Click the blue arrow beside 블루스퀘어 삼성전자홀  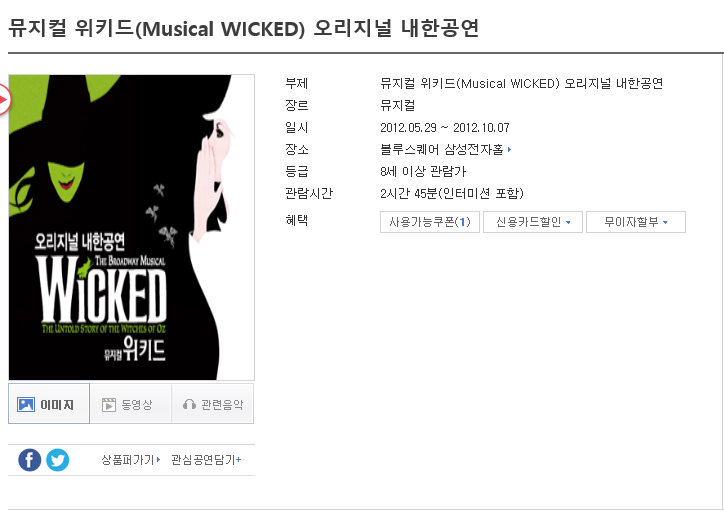[509, 149]
